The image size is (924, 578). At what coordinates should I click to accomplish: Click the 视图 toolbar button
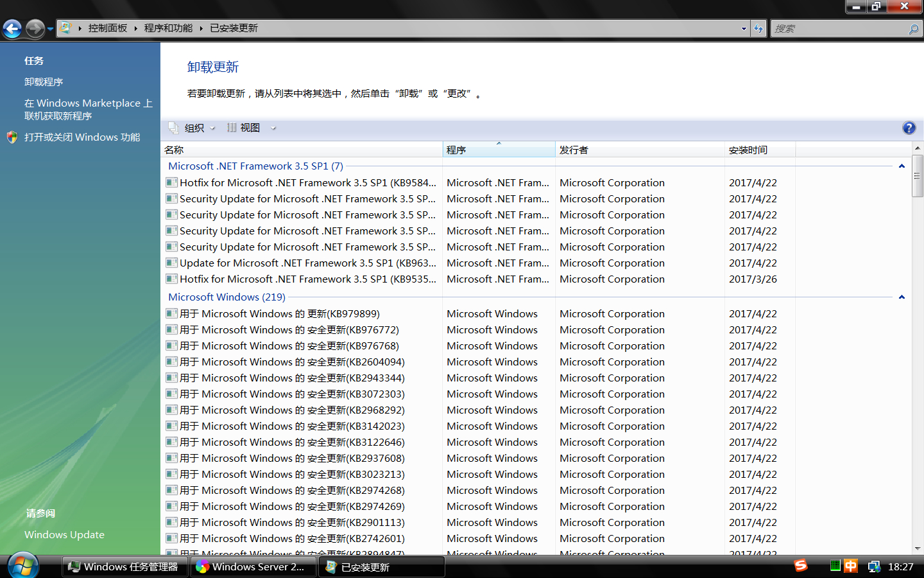coord(244,128)
